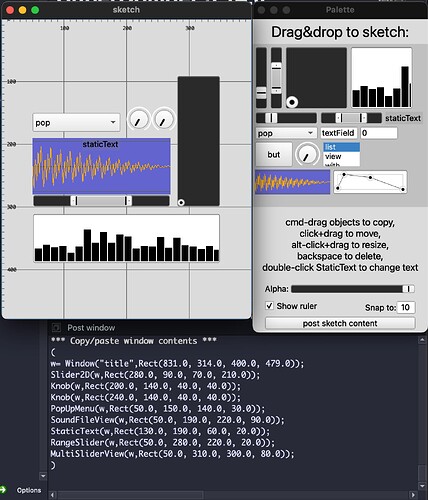Click the 2D slider pad in Palette
Screen dimensions: 428x500
click(x=316, y=78)
